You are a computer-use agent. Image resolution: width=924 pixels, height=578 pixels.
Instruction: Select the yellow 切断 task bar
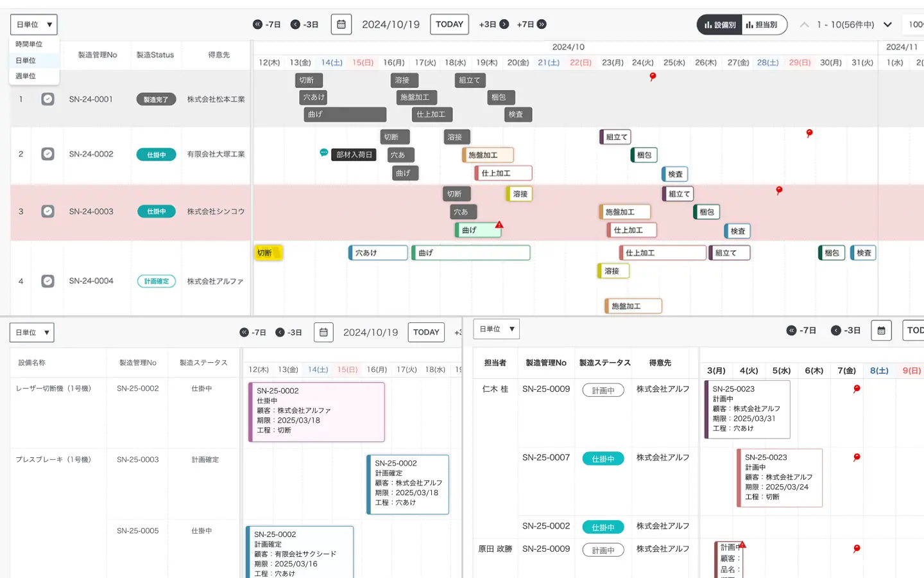click(268, 253)
